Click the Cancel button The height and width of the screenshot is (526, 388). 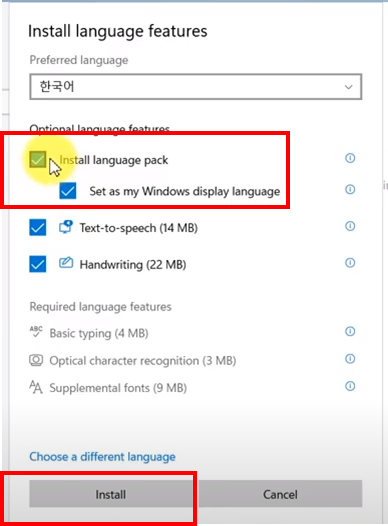(280, 494)
